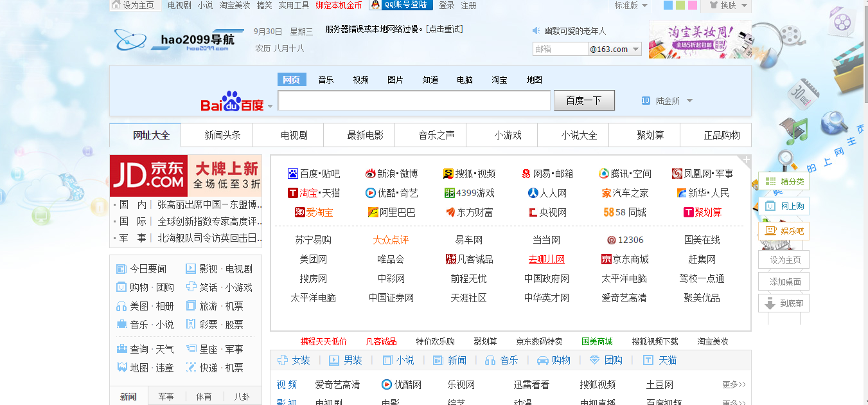Click the Youku play icon beside 优酷·奇艺
This screenshot has width=868, height=405.
click(x=370, y=193)
